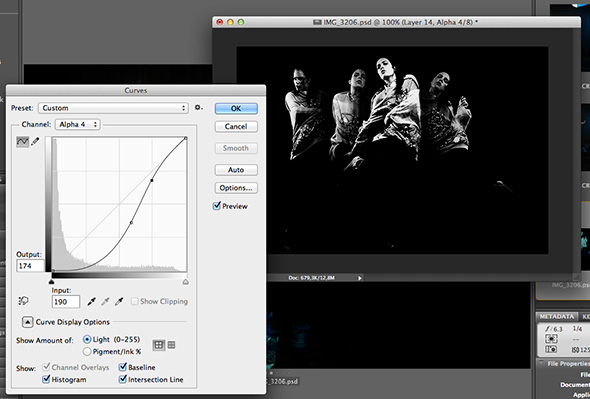
Task: Pick the gray point eyedropper
Action: click(x=105, y=301)
